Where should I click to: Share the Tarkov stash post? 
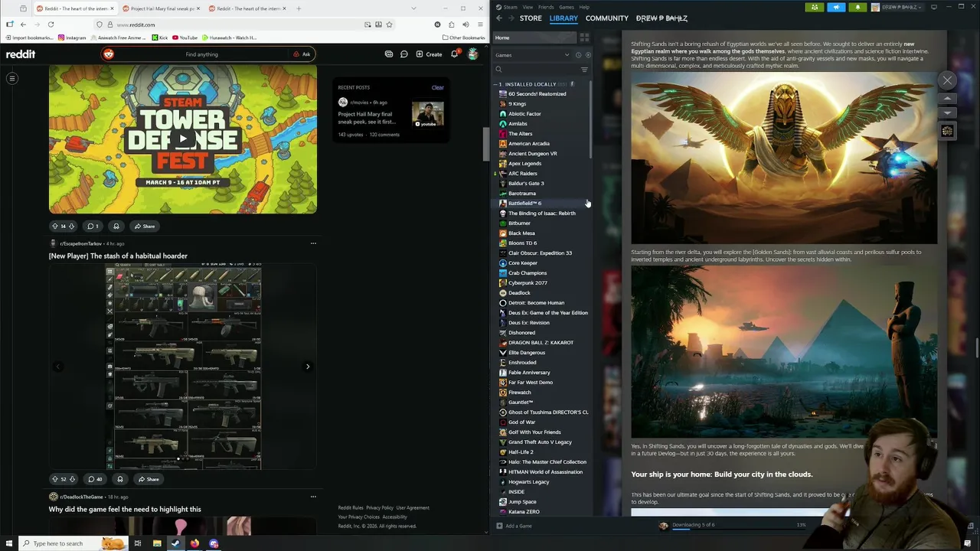[147, 479]
